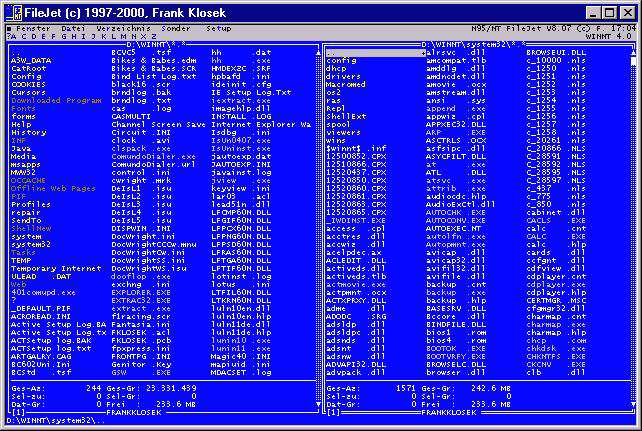Switch to drive Z in drive bar
642x431 pixels.
pyautogui.click(x=154, y=36)
